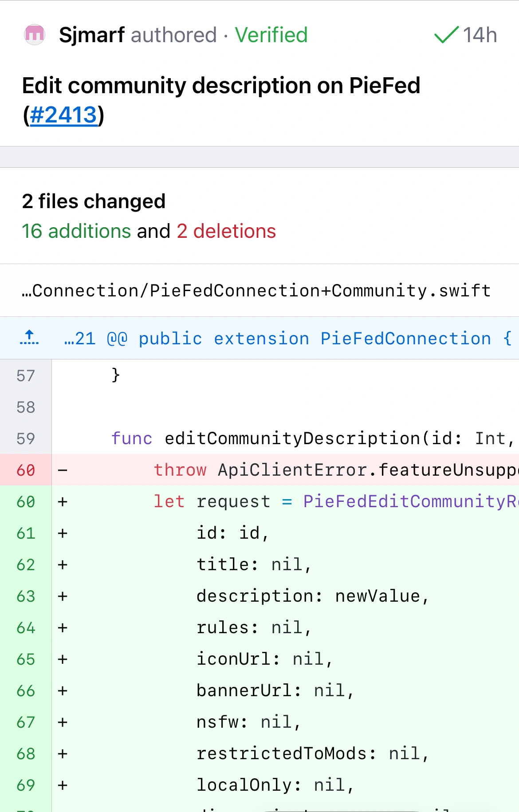The height and width of the screenshot is (812, 519).
Task: Click Sjmarf's avatar icon
Action: 34,35
